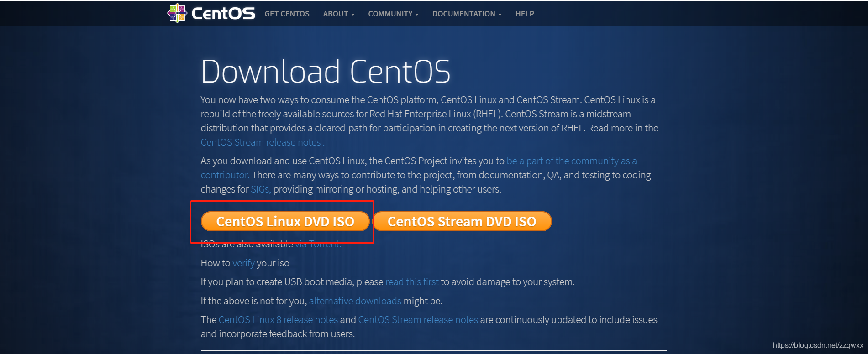Click the CentOS Linux DVD ISO button
This screenshot has width=868, height=354.
coord(285,221)
